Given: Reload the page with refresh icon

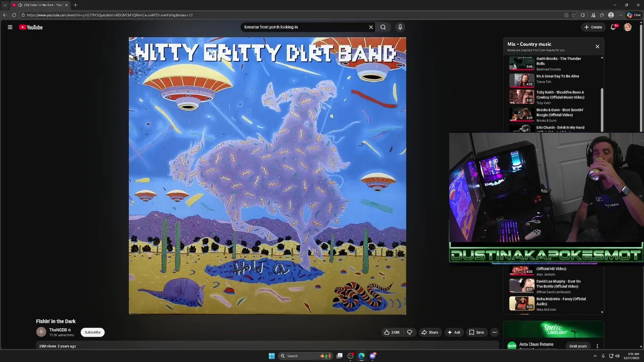Looking at the screenshot, I should (x=14, y=15).
